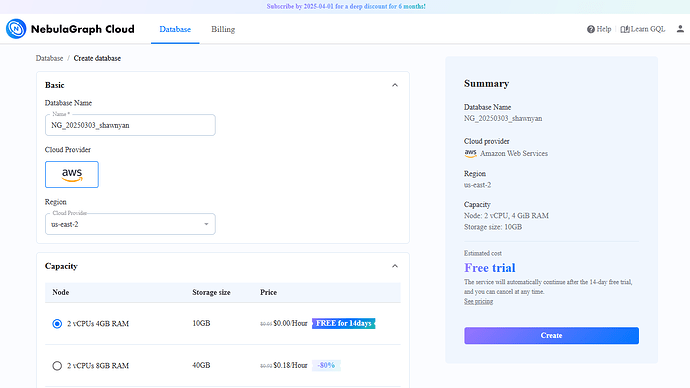Collapse the Capacity section chevron
690x388 pixels.
tap(395, 266)
